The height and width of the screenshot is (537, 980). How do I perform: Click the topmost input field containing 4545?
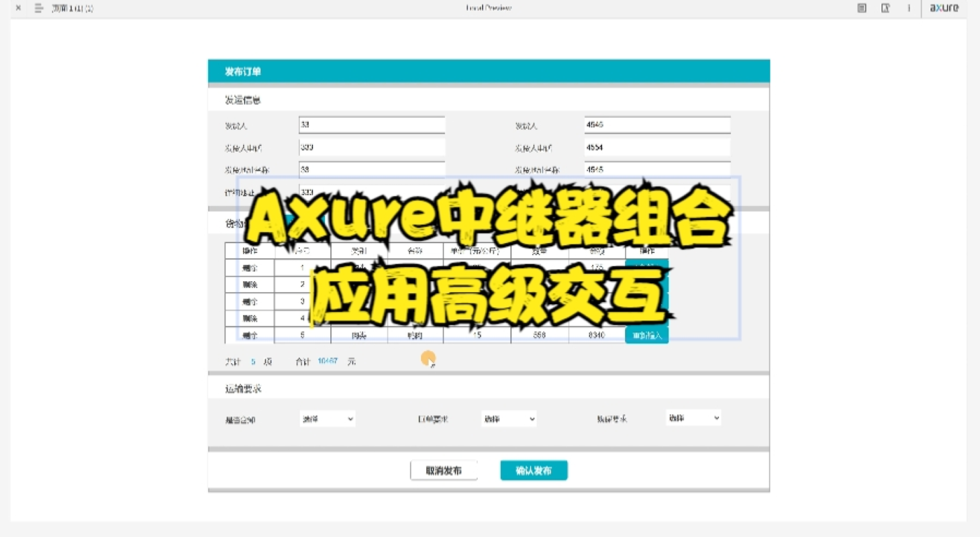point(657,125)
